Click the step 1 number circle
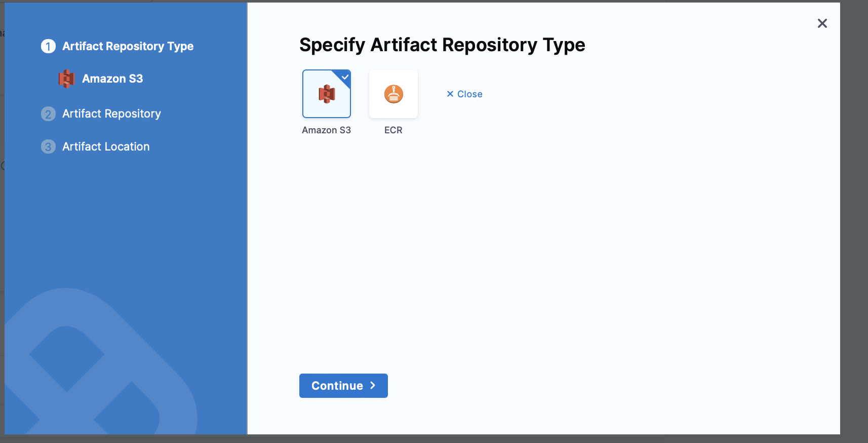The height and width of the screenshot is (443, 868). [48, 46]
